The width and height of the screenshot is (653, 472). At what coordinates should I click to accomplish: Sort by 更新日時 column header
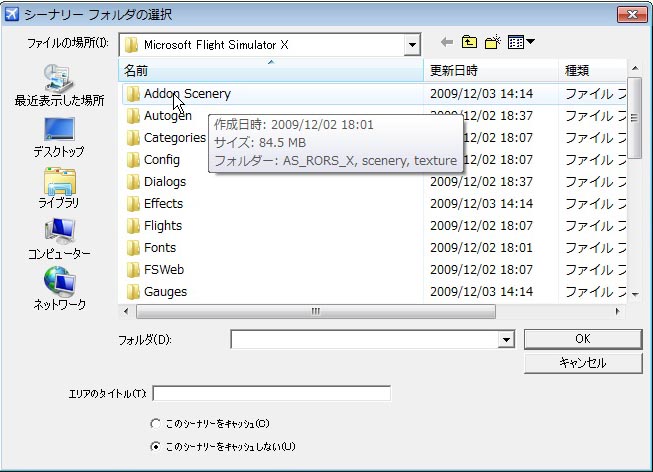[x=491, y=70]
